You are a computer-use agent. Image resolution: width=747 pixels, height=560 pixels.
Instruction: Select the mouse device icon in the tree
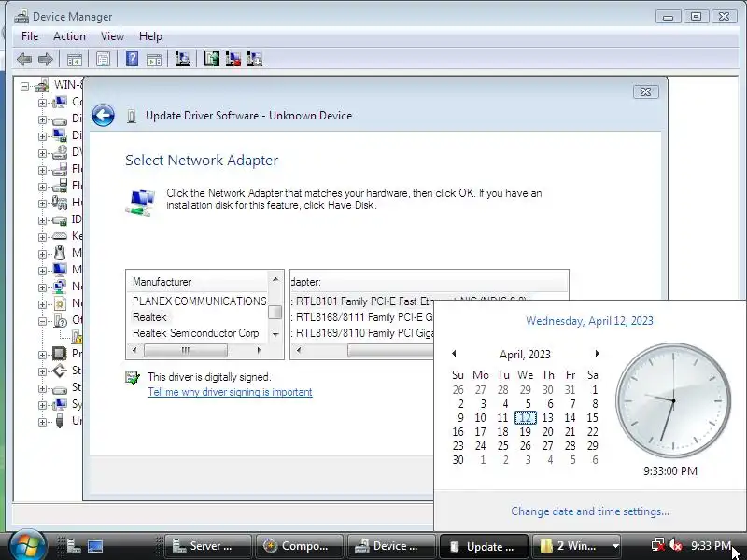pyautogui.click(x=60, y=253)
